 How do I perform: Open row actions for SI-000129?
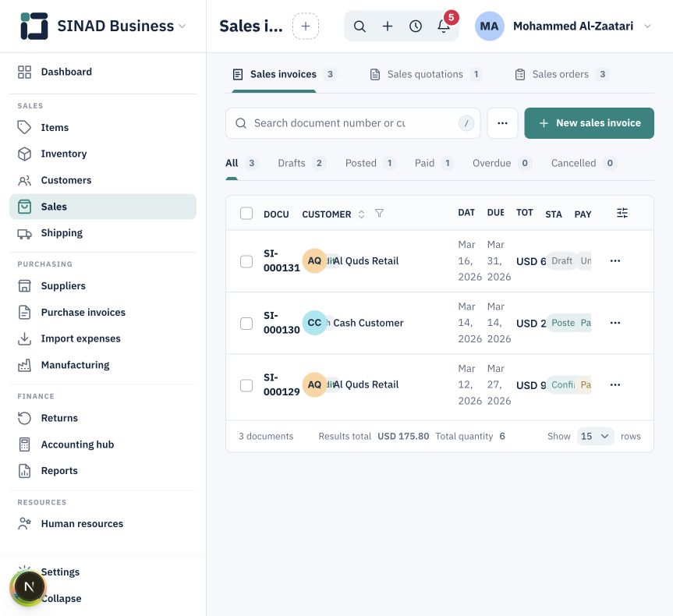(615, 384)
